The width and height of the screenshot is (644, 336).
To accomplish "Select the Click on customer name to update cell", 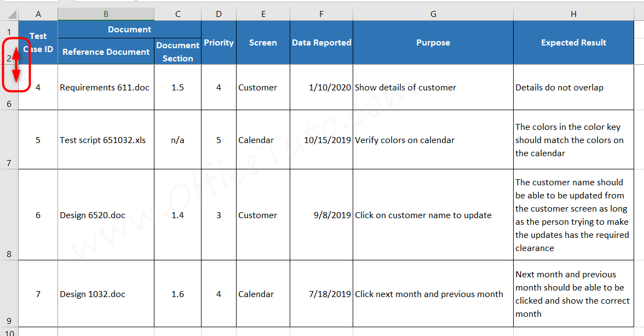I will click(433, 215).
